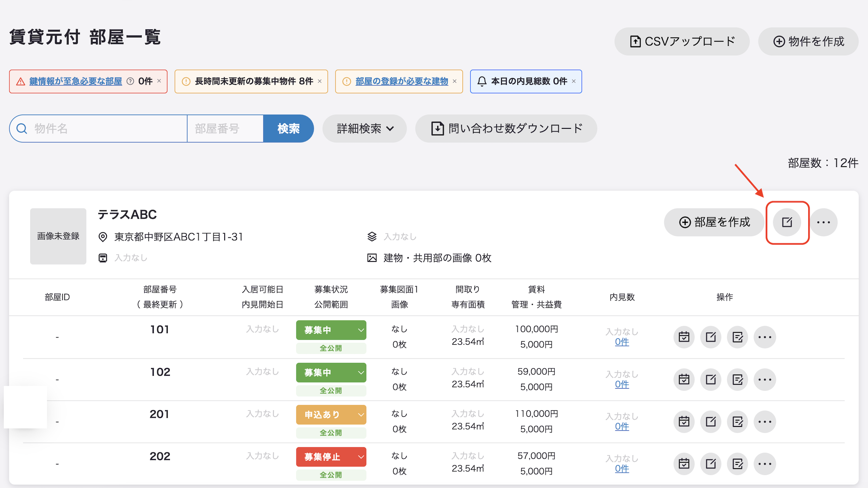Image resolution: width=868 pixels, height=488 pixels.
Task: Open calendar icon for room 102
Action: click(684, 379)
